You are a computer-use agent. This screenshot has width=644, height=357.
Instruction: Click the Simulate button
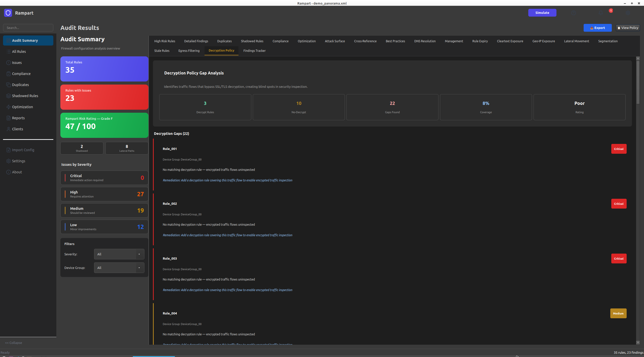542,13
